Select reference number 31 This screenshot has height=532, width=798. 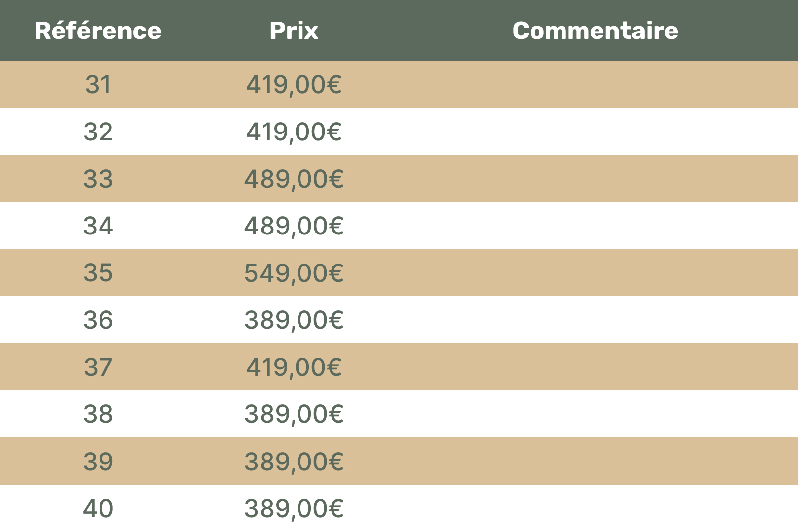(98, 84)
